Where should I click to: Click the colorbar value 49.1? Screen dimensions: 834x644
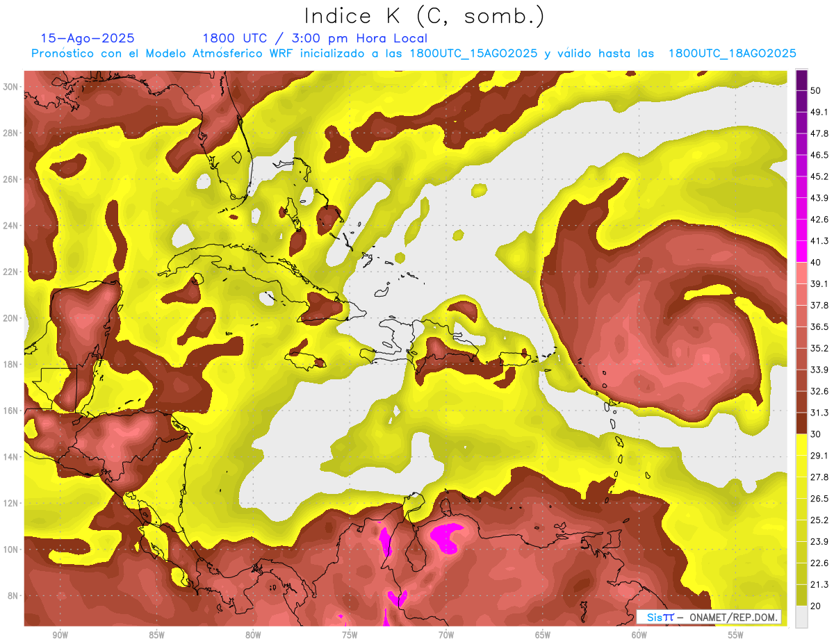pos(819,112)
